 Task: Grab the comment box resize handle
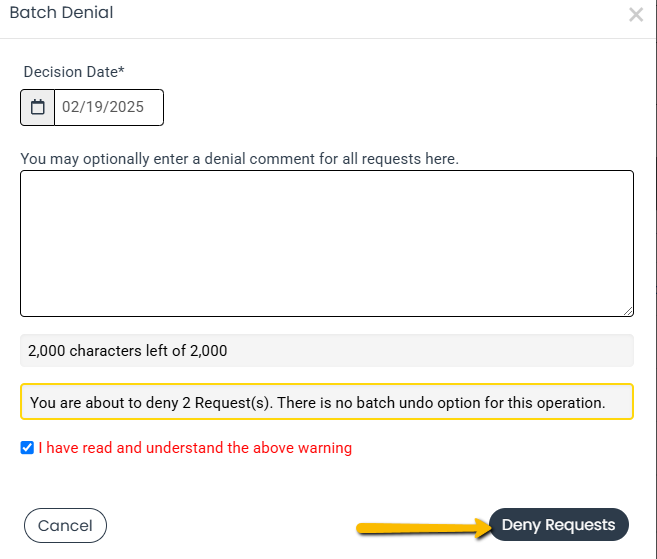click(x=628, y=311)
